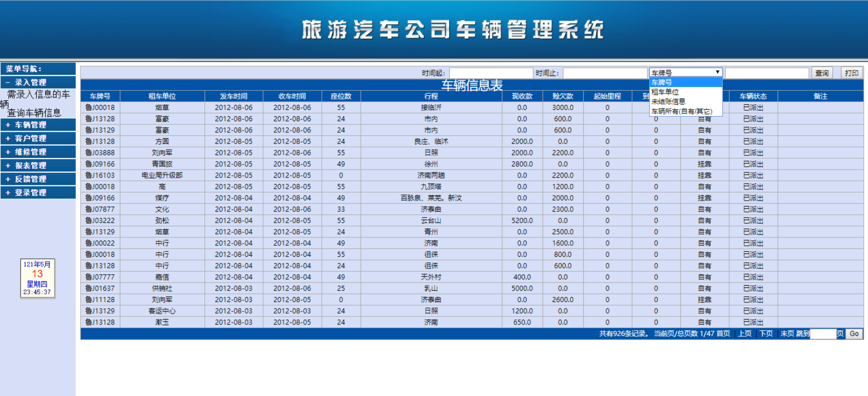
Task: Expand the 反馈管理 menu section
Action: point(38,179)
